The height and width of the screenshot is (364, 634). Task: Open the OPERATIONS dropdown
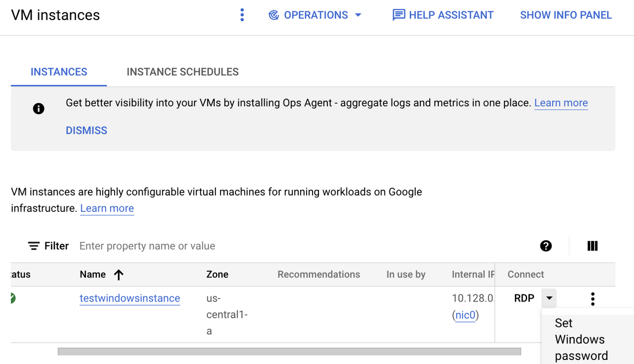(315, 15)
